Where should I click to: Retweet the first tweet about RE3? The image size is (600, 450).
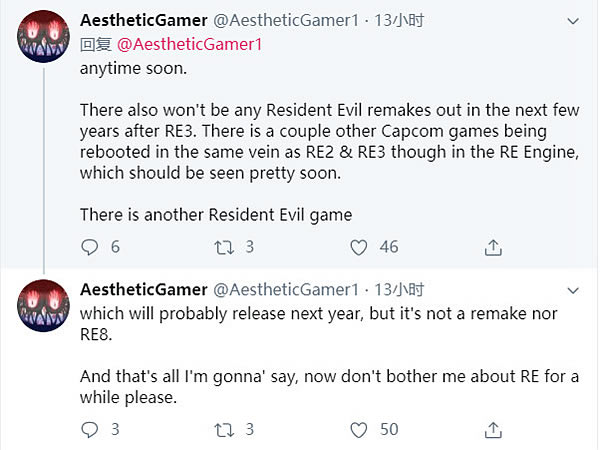tap(224, 246)
